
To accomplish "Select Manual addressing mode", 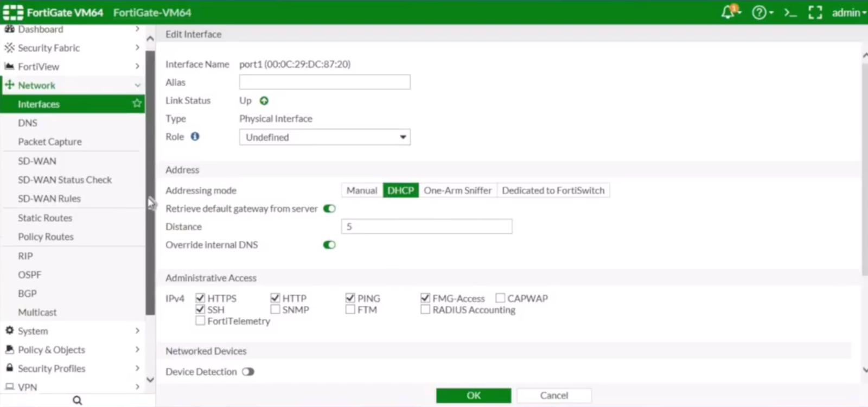I will click(362, 190).
